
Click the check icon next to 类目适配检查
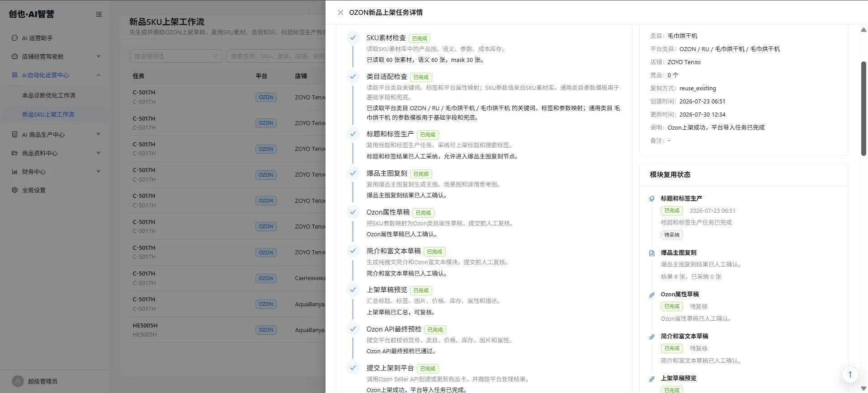pos(353,76)
